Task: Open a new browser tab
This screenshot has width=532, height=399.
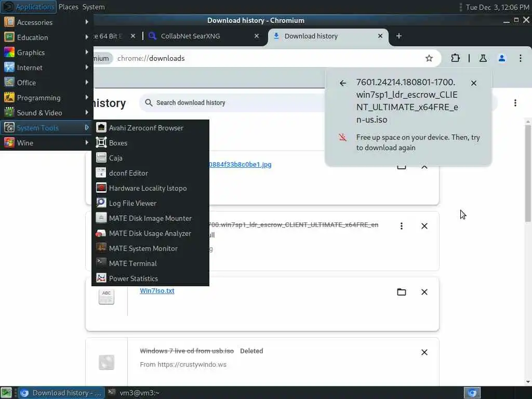Action: [x=399, y=36]
